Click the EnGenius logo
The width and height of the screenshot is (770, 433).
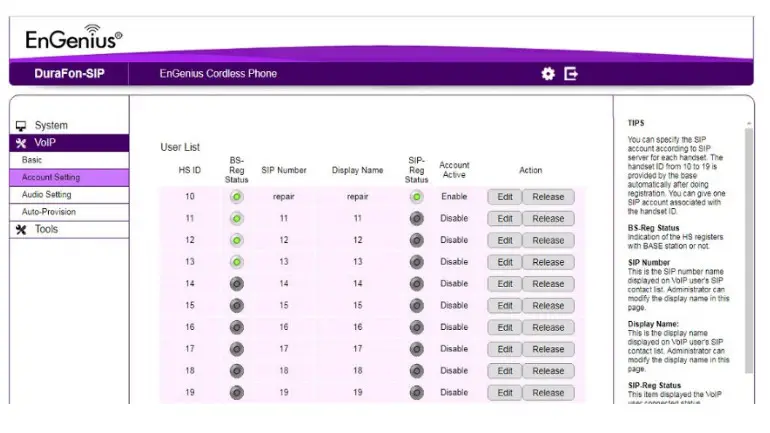[x=74, y=37]
